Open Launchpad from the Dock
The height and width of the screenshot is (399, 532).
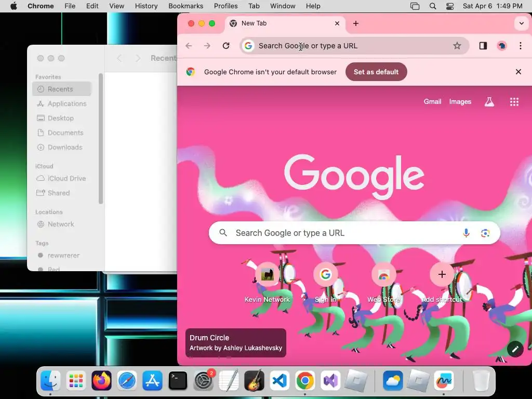tap(76, 381)
